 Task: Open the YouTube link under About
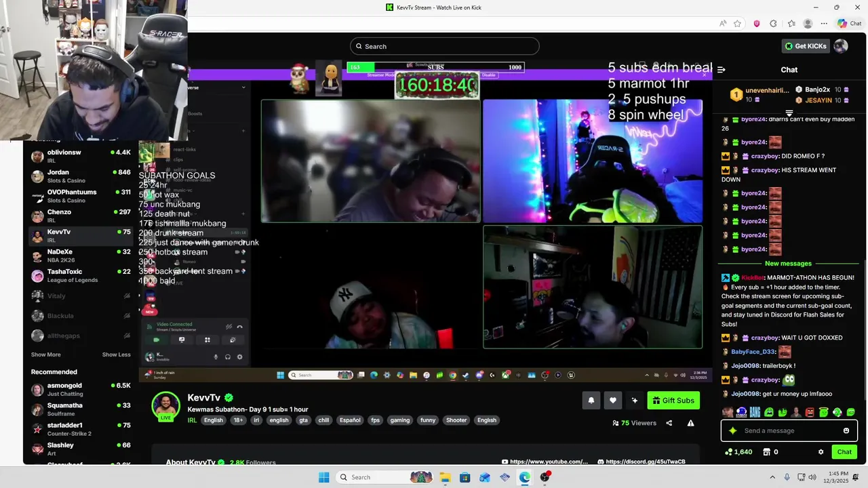click(545, 462)
